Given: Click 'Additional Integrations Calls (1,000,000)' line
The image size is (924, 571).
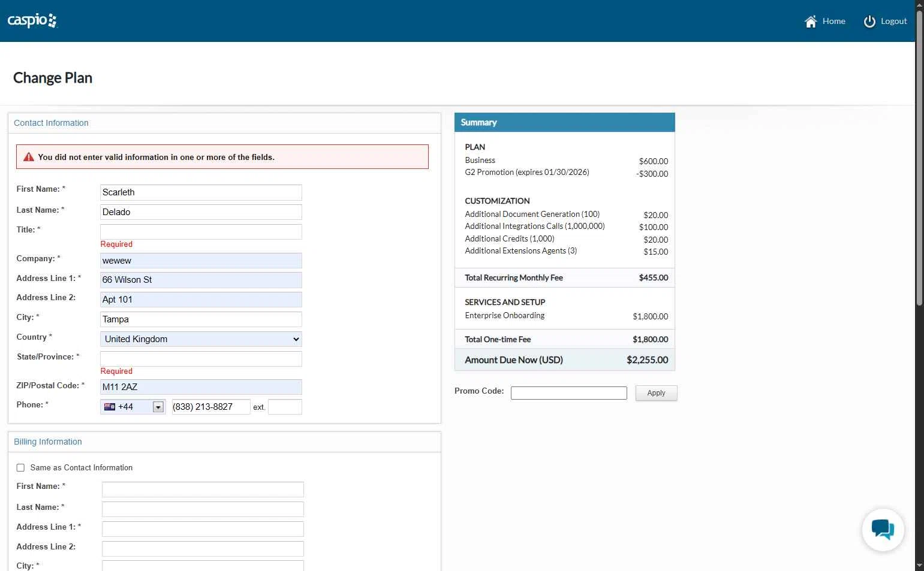Looking at the screenshot, I should [535, 226].
